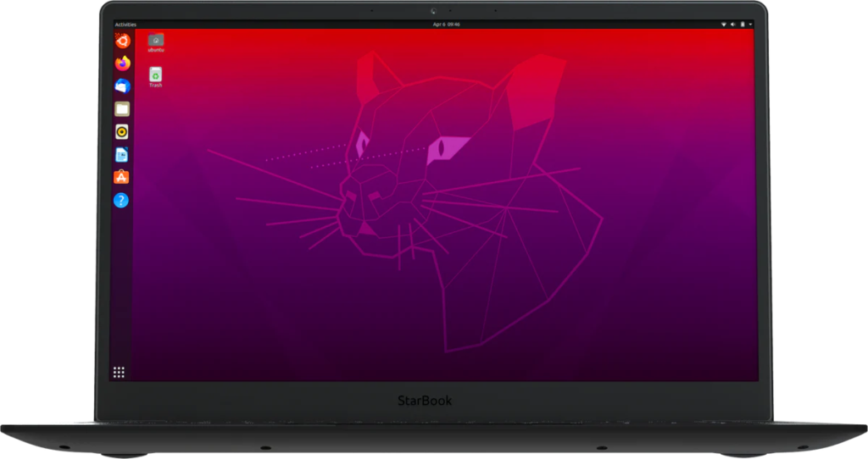Click the Wi-Fi network status icon

pyautogui.click(x=724, y=25)
